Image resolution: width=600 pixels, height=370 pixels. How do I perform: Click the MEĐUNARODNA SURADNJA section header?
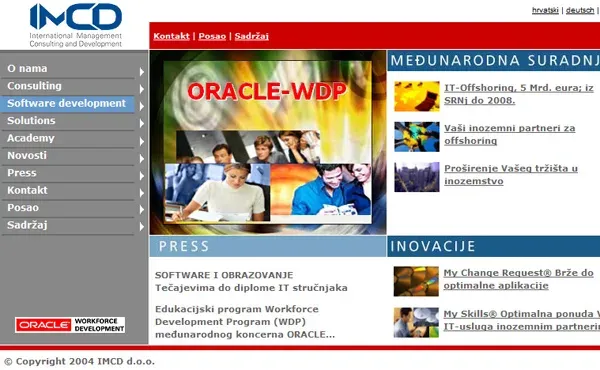[494, 60]
